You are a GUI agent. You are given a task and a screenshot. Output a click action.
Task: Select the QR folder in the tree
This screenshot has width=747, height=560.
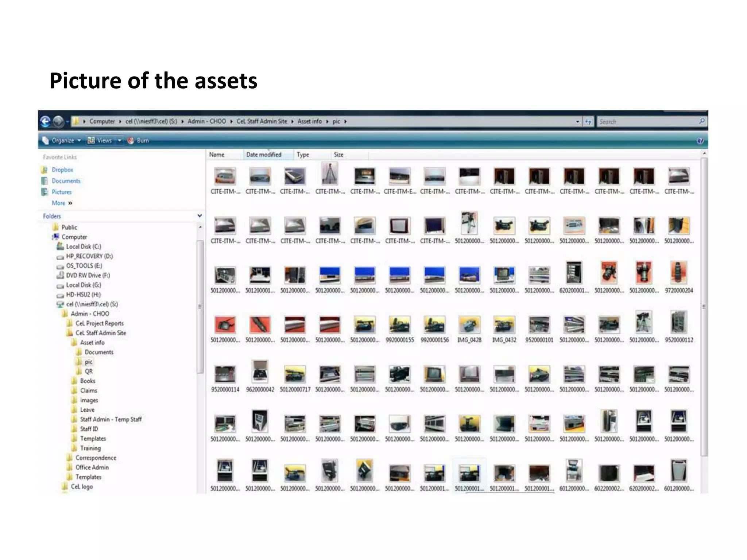click(89, 372)
